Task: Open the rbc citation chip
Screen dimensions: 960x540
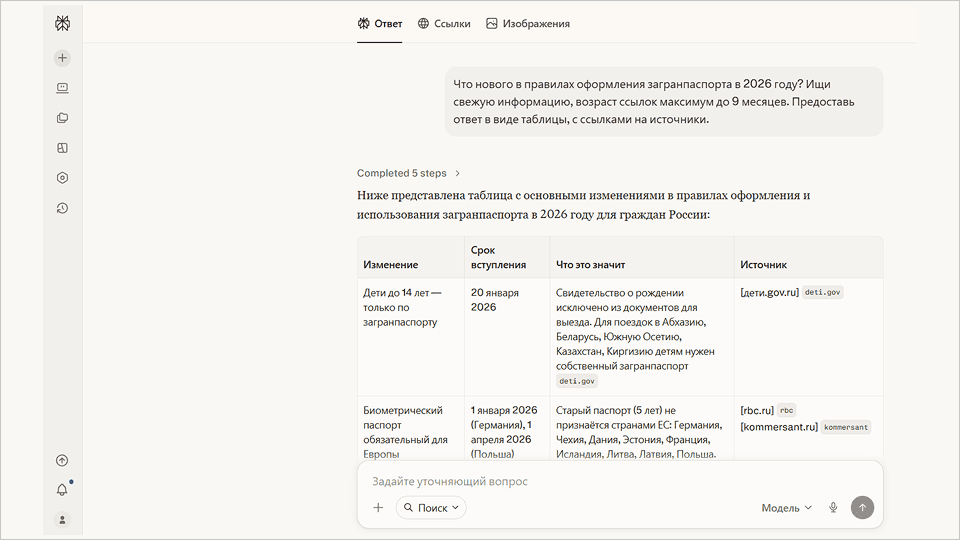Action: (786, 411)
